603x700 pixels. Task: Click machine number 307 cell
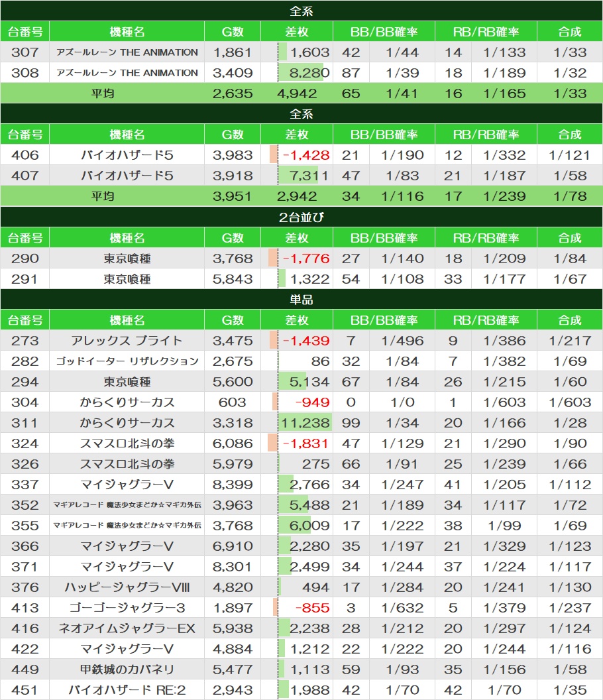25,52
